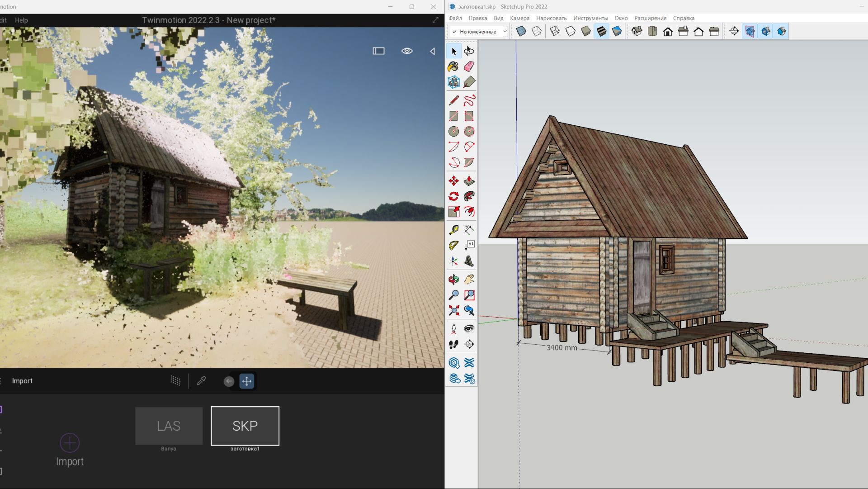This screenshot has width=868, height=489.
Task: Toggle the eye view settings in Twinmotion
Action: [407, 51]
